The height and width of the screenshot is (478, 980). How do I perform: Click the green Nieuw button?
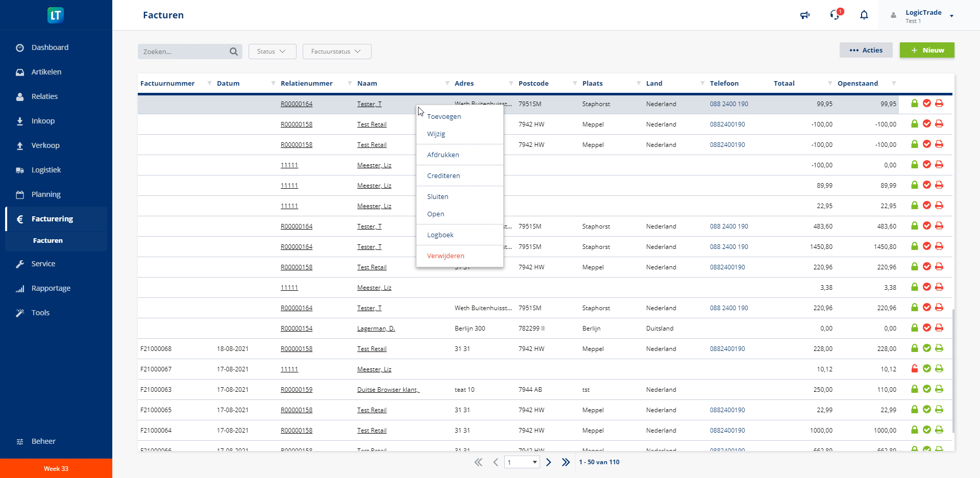point(927,50)
